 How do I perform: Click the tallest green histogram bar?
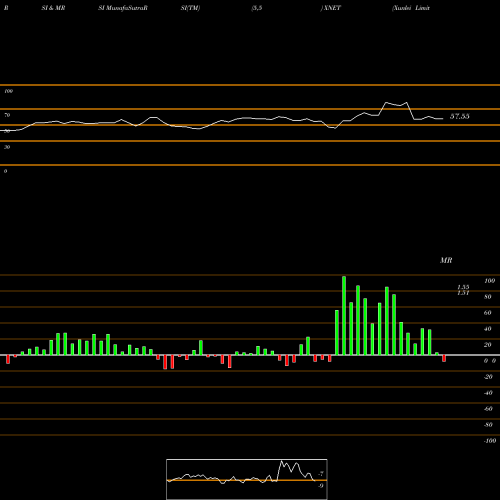tap(344, 315)
